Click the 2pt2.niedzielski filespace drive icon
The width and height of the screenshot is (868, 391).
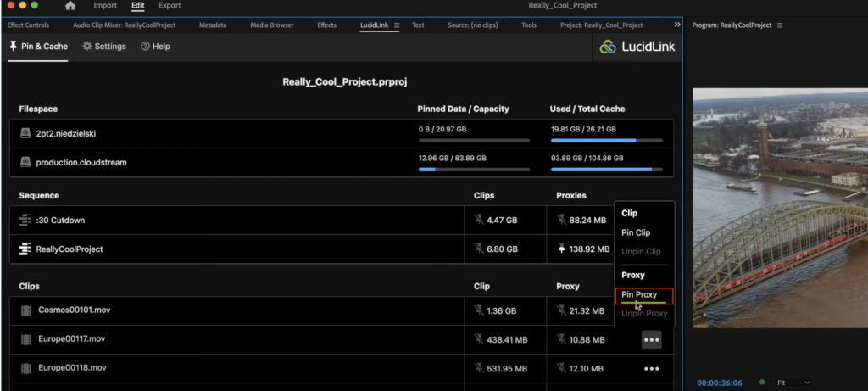click(x=25, y=133)
